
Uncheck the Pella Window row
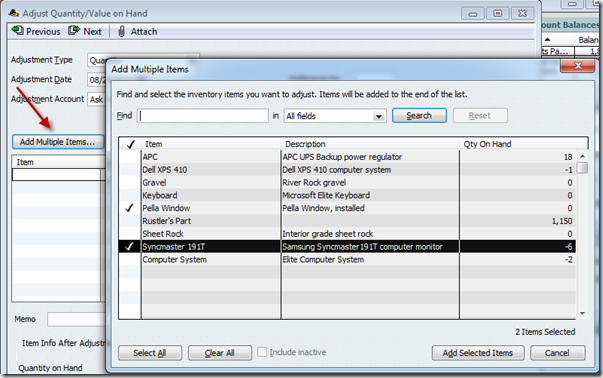tap(130, 208)
